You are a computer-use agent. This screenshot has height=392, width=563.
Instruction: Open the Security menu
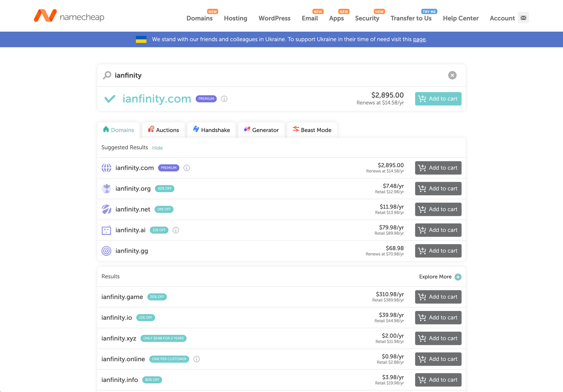tap(367, 18)
